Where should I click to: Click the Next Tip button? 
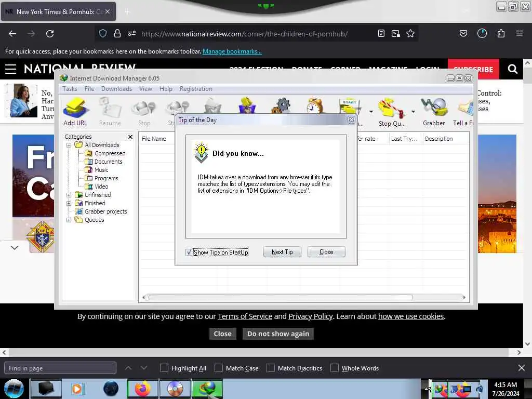click(282, 252)
